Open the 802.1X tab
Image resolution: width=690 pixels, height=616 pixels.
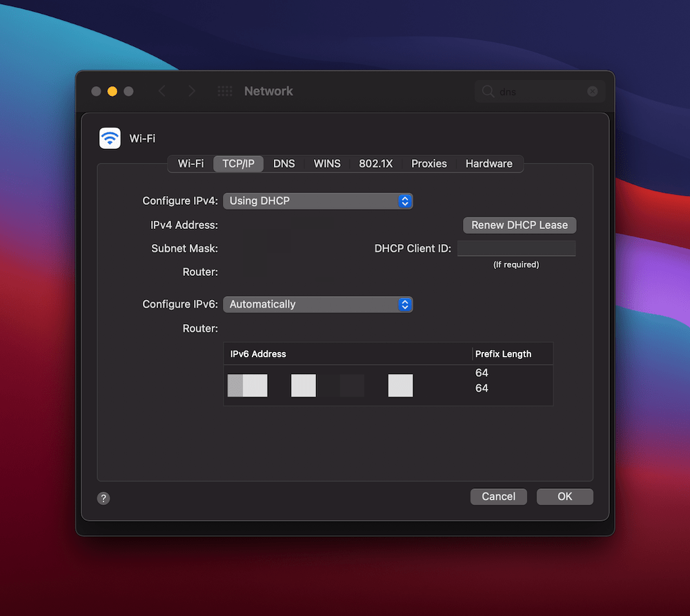(375, 163)
